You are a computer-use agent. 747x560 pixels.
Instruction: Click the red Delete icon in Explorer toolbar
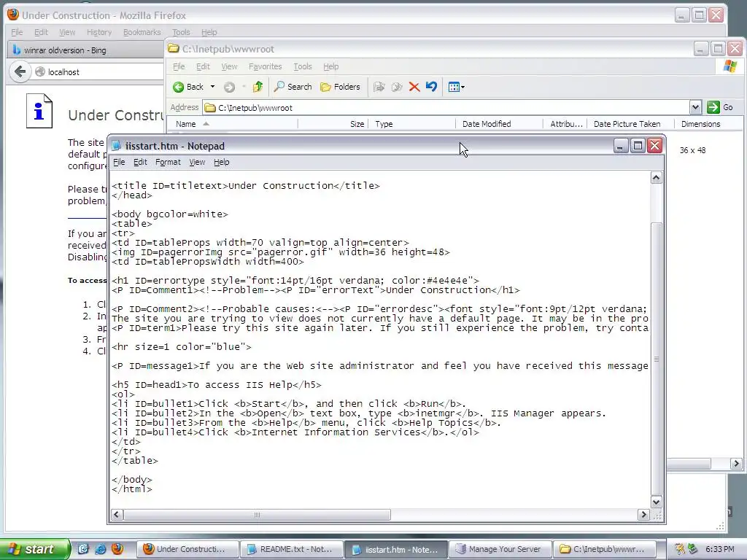[414, 87]
